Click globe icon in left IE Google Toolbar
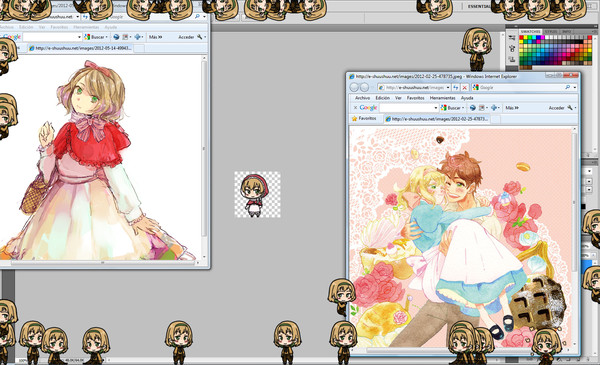 (x=116, y=37)
